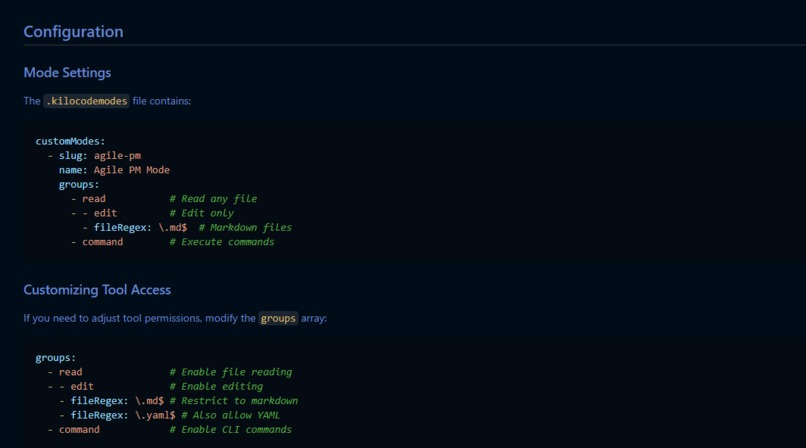The width and height of the screenshot is (806, 448).
Task: Click the .kilocodemodes inline code label
Action: pyautogui.click(x=86, y=101)
